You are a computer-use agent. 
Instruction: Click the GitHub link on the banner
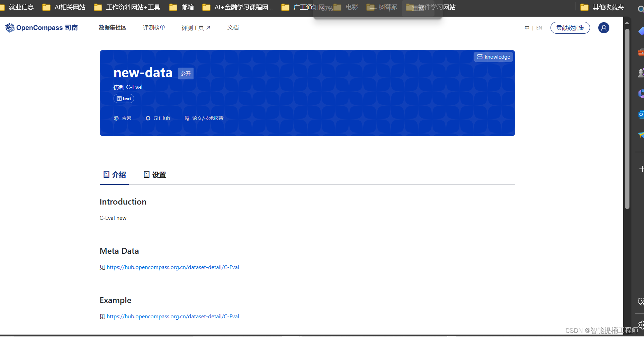pos(158,118)
